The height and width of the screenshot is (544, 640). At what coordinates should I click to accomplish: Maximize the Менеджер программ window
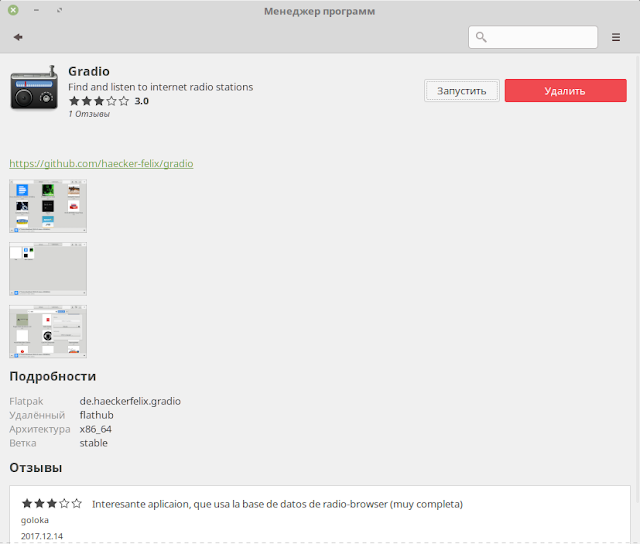tap(60, 10)
